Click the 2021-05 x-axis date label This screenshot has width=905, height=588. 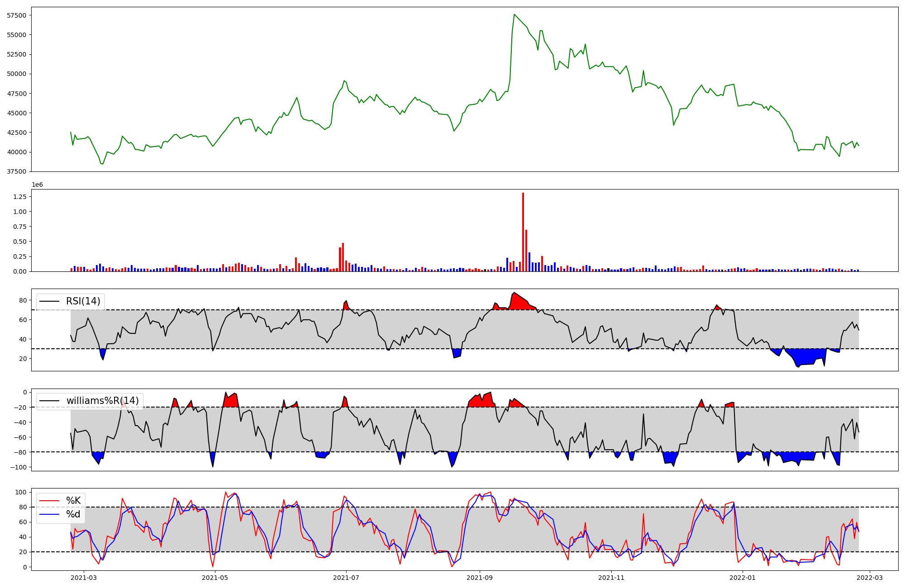[215, 577]
